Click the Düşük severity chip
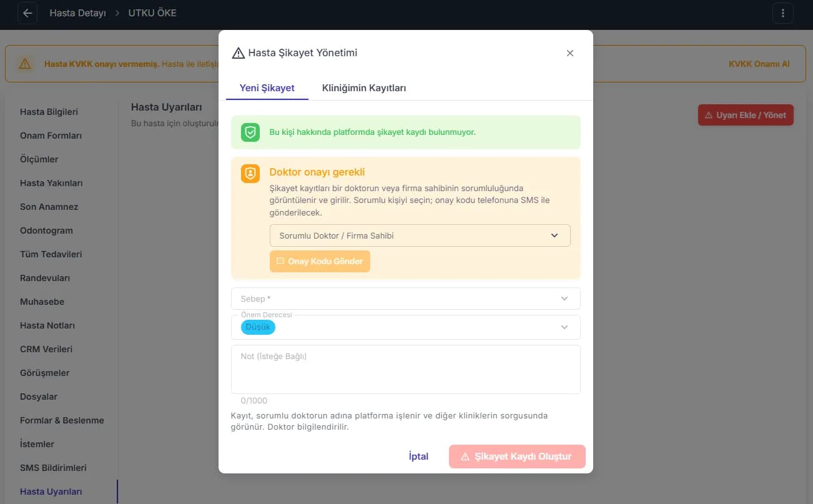This screenshot has width=813, height=504. coord(258,327)
